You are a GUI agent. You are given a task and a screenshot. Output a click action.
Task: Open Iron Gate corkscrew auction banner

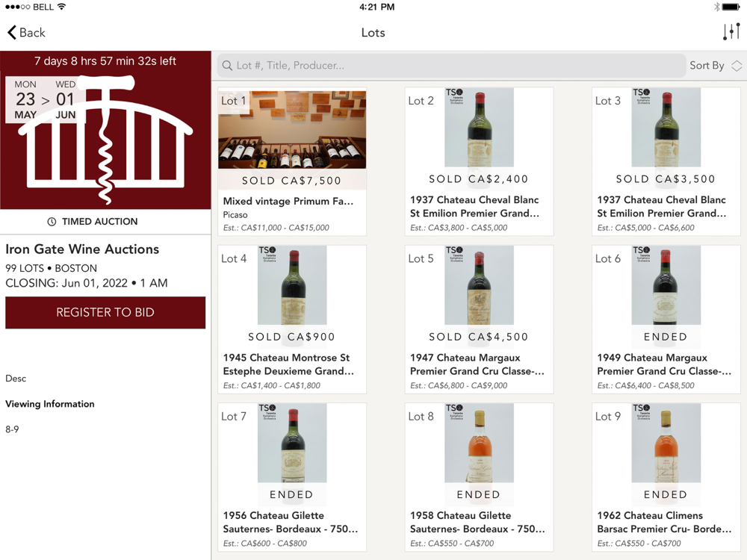point(105,130)
